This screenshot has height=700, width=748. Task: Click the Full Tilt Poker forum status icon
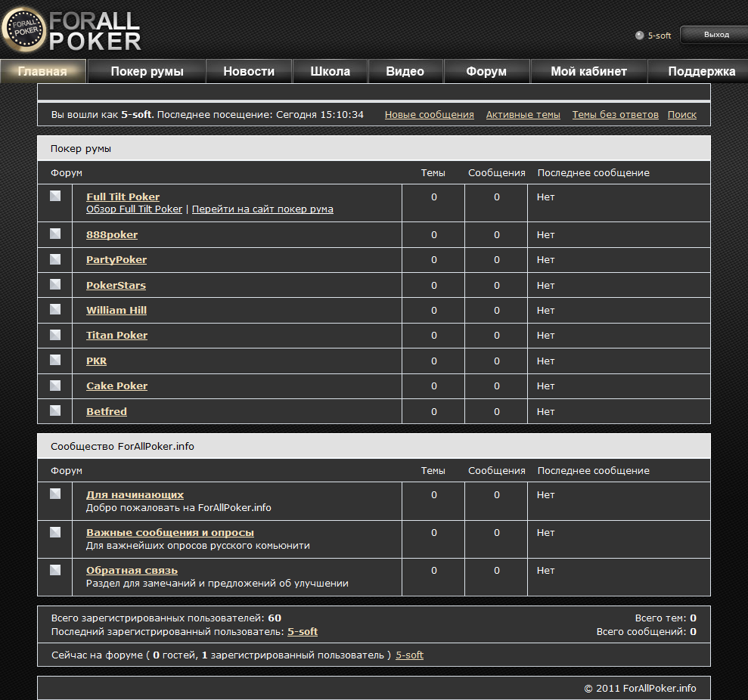[55, 196]
